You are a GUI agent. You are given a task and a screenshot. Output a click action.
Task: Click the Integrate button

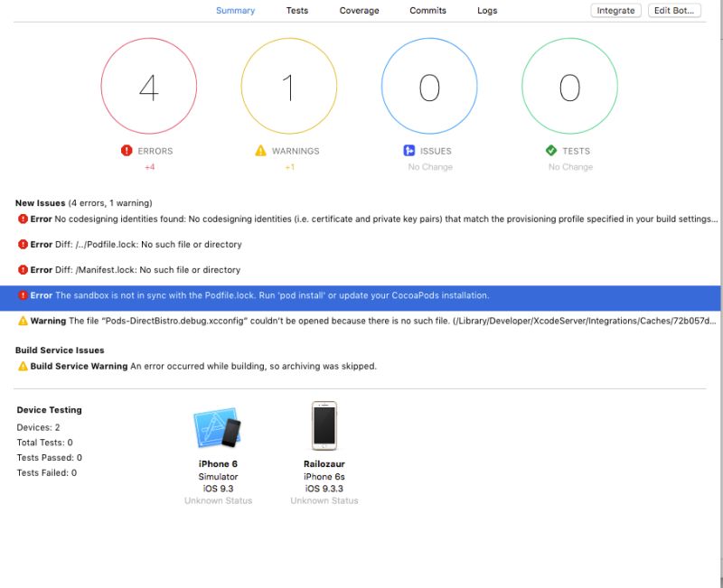(615, 10)
